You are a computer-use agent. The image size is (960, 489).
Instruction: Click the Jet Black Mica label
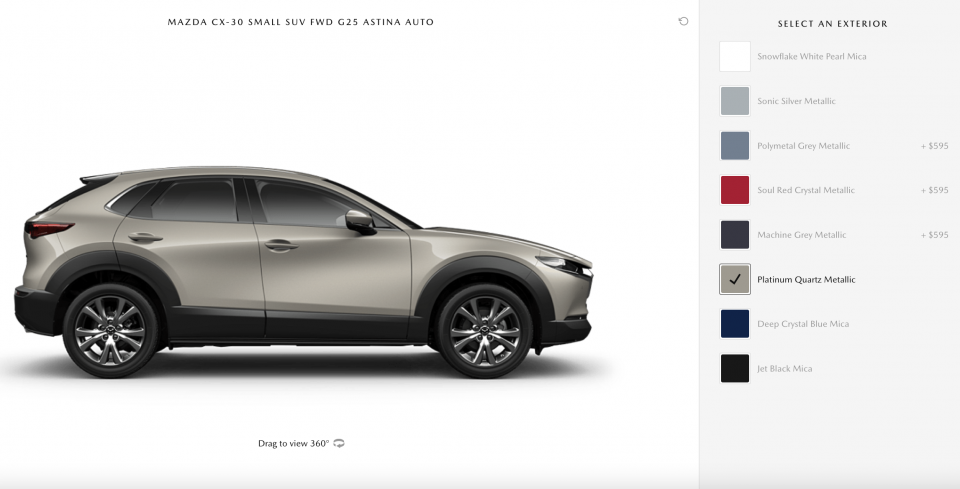784,368
